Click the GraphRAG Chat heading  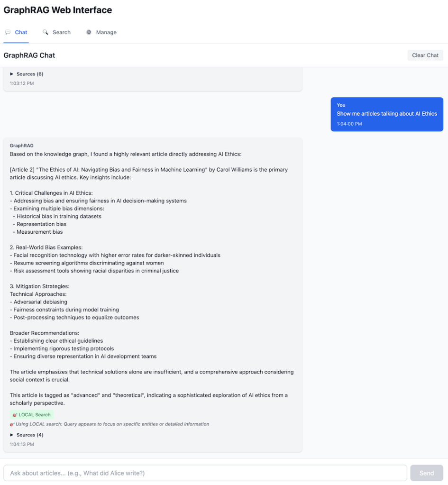pyautogui.click(x=29, y=55)
